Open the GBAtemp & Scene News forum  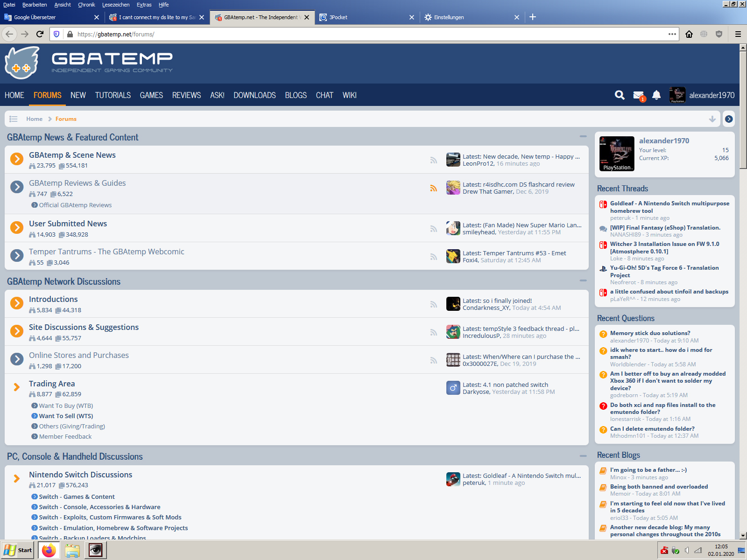click(72, 155)
